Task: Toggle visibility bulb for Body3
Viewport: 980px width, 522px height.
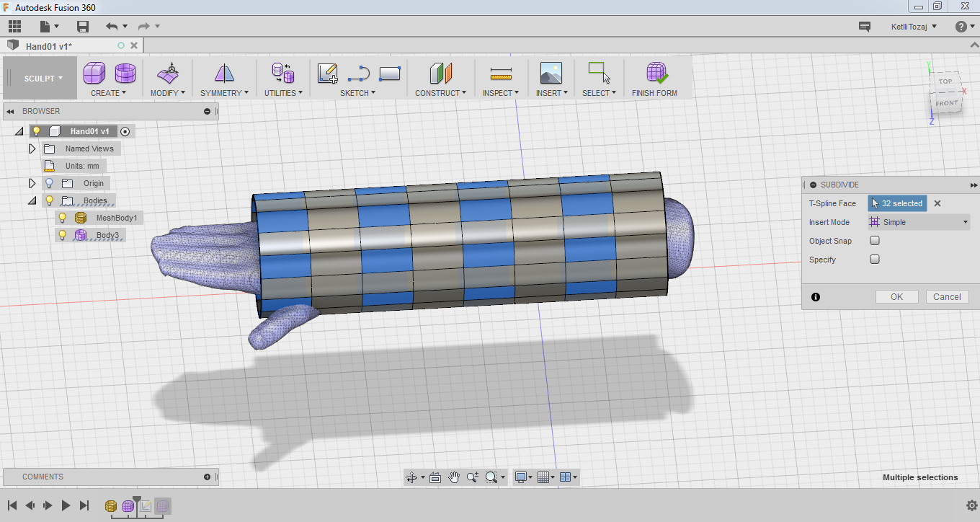Action: (63, 235)
